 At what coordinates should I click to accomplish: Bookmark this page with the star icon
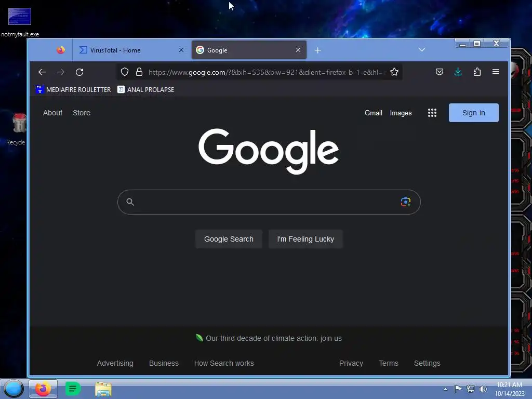[x=394, y=72]
